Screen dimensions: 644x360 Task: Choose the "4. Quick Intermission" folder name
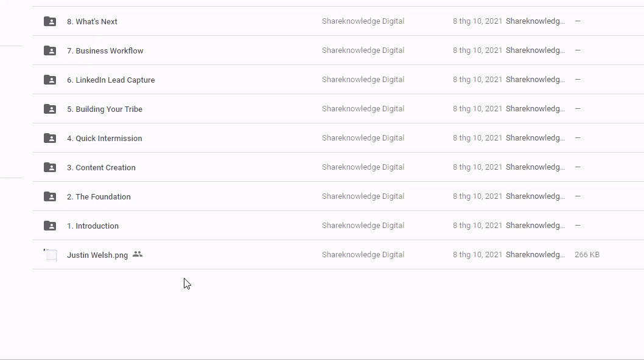[x=104, y=139]
